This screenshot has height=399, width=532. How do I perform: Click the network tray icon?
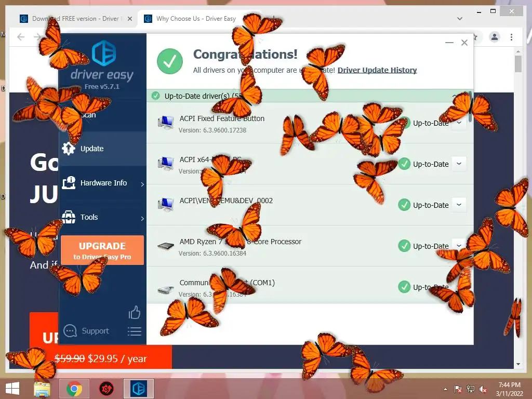(x=471, y=389)
